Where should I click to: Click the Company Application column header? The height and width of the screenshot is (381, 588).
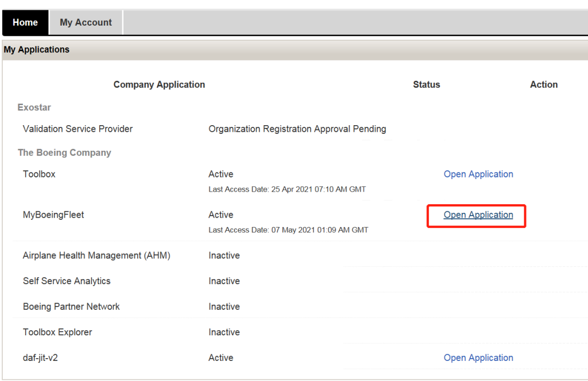click(160, 85)
